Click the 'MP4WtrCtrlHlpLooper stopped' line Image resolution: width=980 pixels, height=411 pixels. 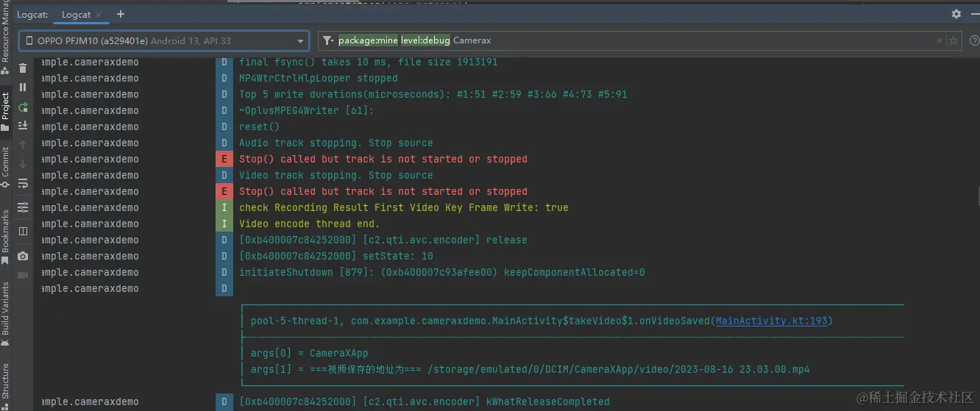pyautogui.click(x=319, y=78)
